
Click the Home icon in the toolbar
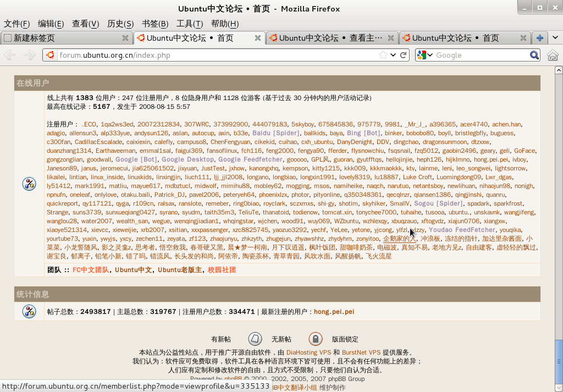[553, 55]
